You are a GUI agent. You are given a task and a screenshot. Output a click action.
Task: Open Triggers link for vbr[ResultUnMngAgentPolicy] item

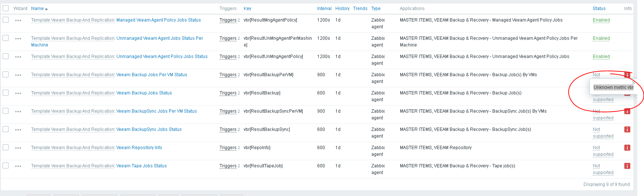(x=228, y=57)
